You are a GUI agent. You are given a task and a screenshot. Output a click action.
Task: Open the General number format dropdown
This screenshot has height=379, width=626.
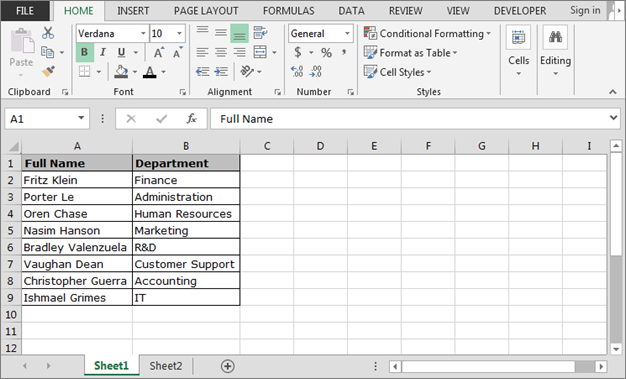pyautogui.click(x=347, y=34)
